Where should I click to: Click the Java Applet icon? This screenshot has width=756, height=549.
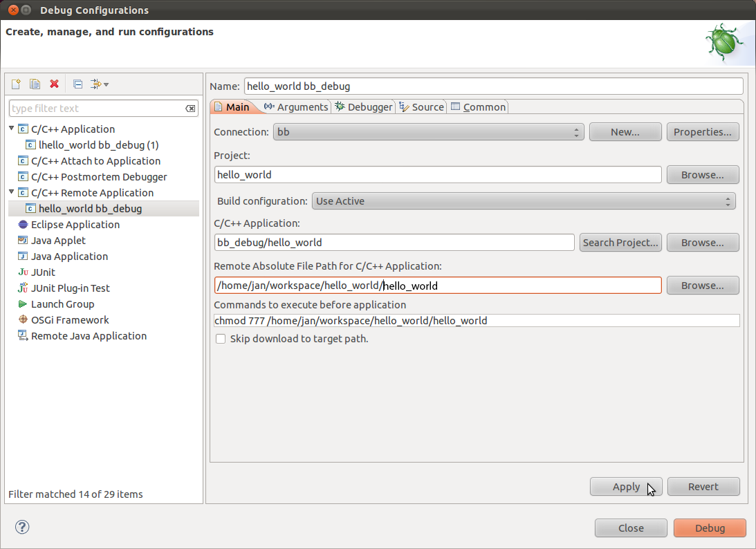pyautogui.click(x=23, y=240)
